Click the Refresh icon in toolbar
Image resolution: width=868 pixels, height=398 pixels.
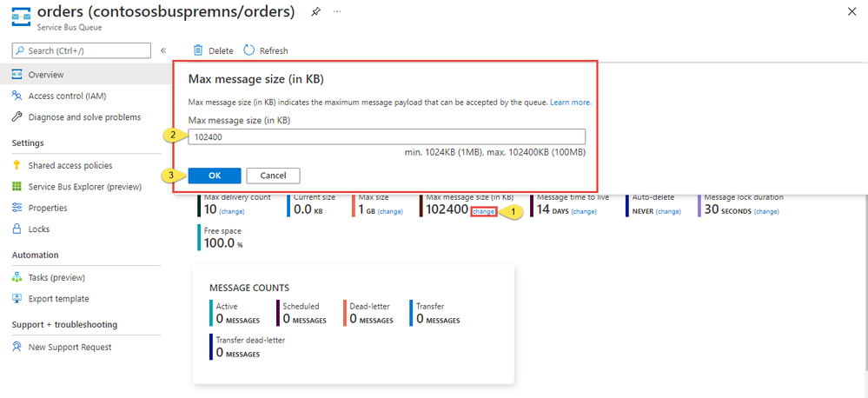click(249, 50)
